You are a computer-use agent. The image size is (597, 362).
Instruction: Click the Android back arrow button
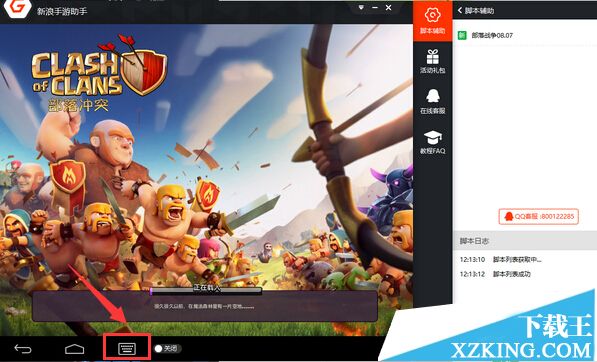pyautogui.click(x=23, y=348)
